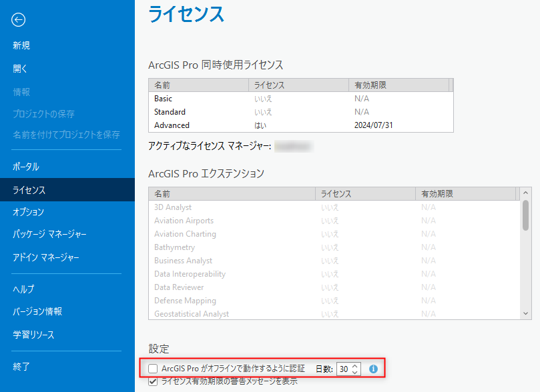Click 名前 header in extensions table
Image resolution: width=540 pixels, height=392 pixels.
coord(232,194)
